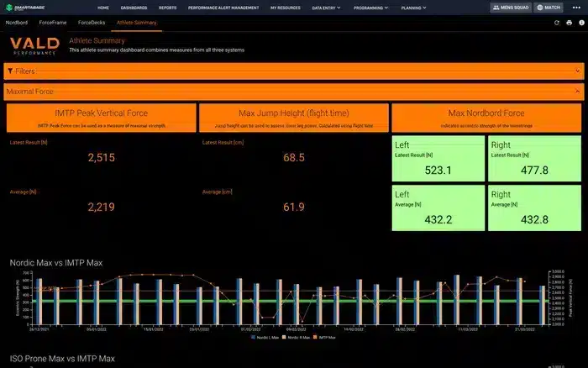This screenshot has width=588, height=368.
Task: Click the MATCH button
Action: [549, 8]
